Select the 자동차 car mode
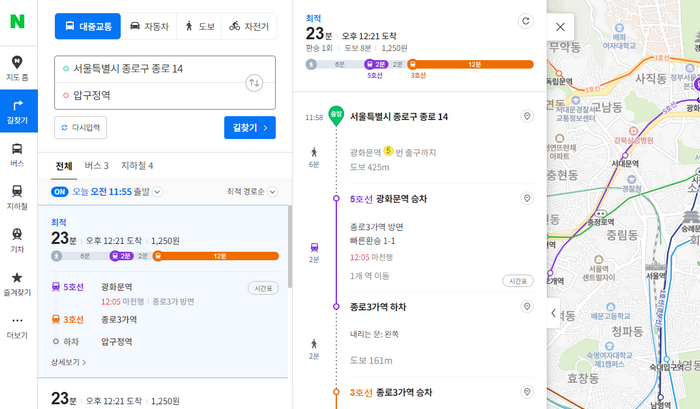700x409 pixels. click(149, 26)
